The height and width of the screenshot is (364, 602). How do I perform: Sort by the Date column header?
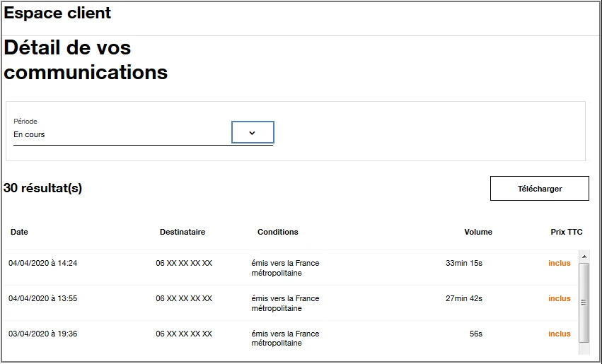point(19,232)
